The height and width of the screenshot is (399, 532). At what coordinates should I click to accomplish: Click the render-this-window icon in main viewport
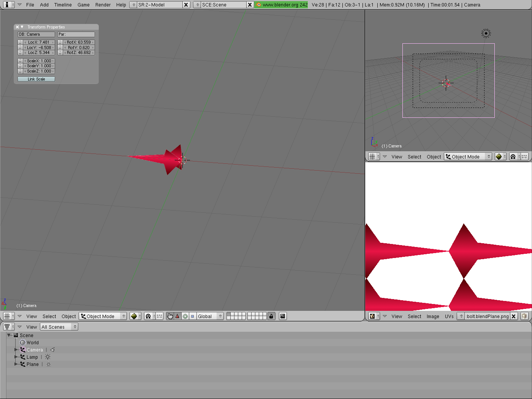pos(283,316)
